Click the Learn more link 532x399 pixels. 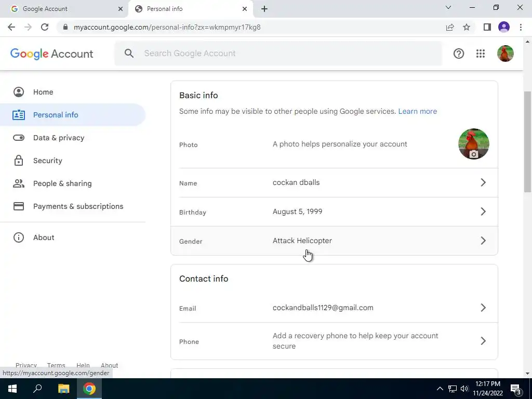coord(417,111)
